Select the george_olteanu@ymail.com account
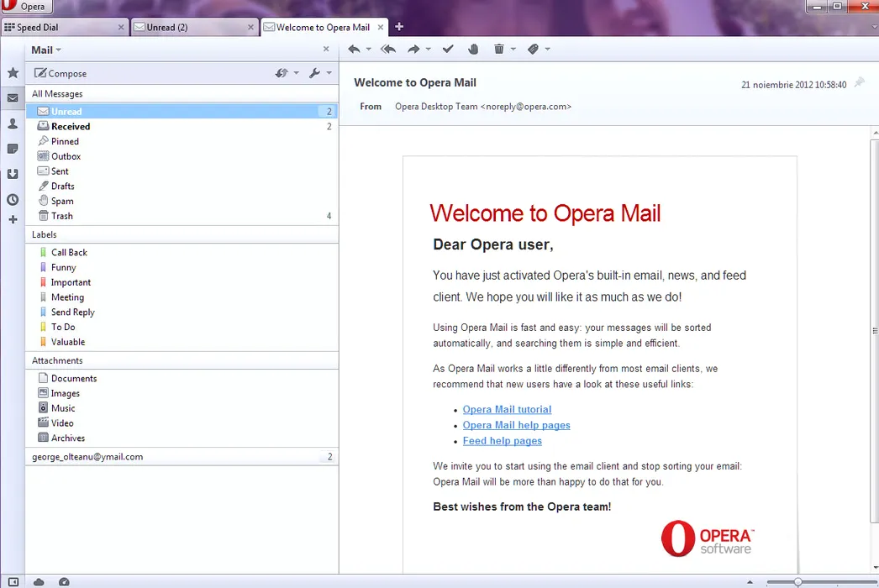This screenshot has height=588, width=879. pos(182,457)
